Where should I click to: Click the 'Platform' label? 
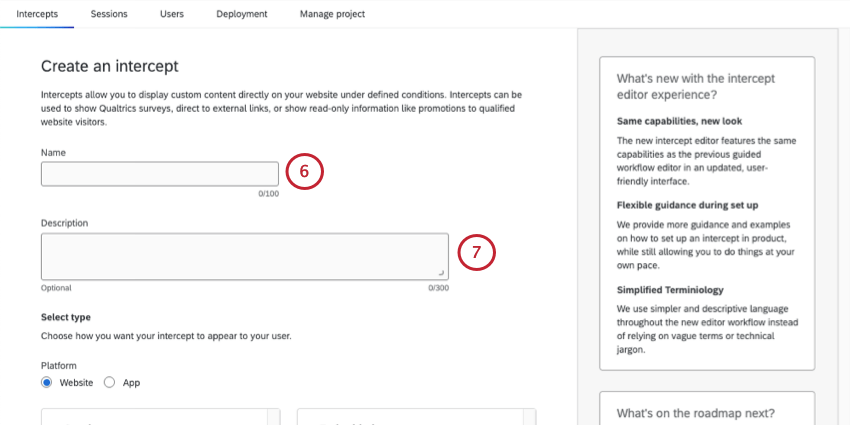(x=59, y=366)
